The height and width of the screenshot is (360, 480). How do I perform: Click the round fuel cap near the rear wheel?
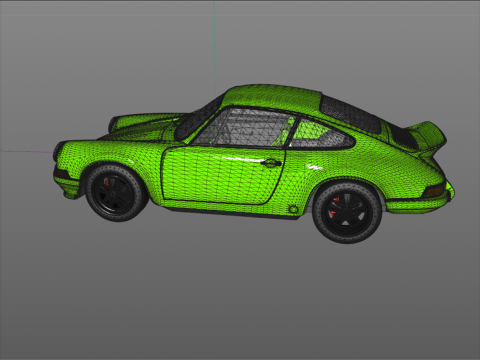tap(293, 209)
